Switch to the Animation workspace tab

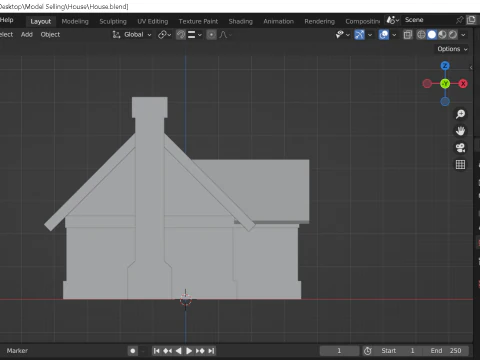pos(279,21)
